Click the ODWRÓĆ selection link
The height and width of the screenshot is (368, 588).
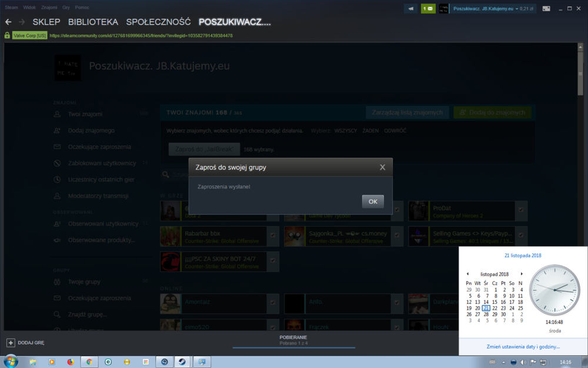pyautogui.click(x=395, y=131)
